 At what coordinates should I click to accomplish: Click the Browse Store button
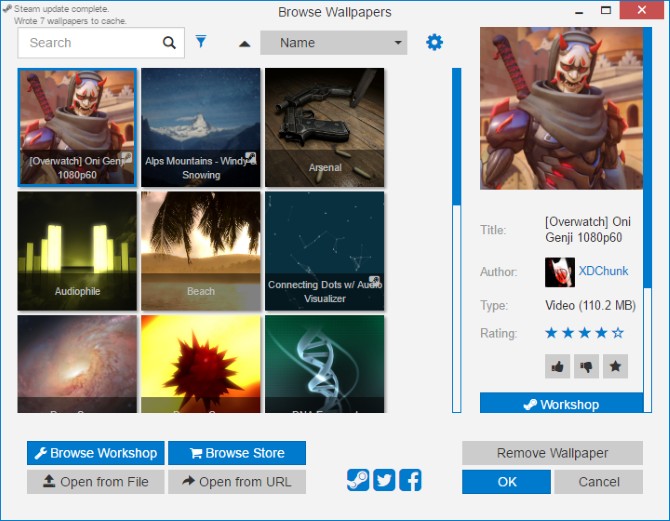(x=237, y=453)
